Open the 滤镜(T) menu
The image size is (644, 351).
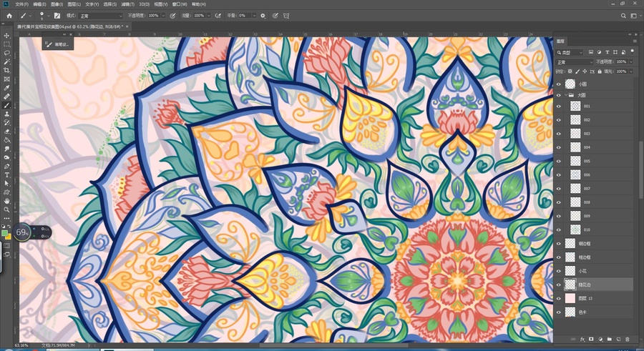click(x=127, y=4)
